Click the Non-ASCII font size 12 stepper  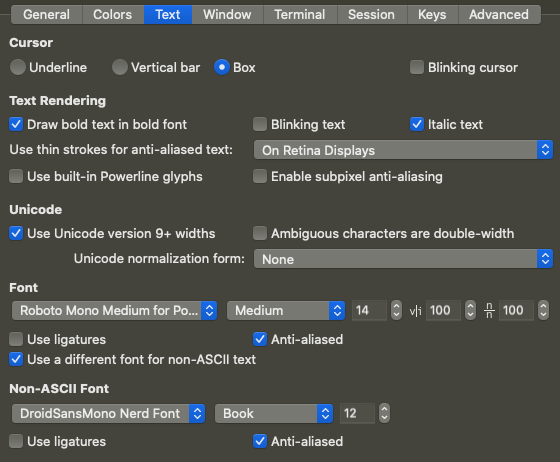click(x=384, y=413)
